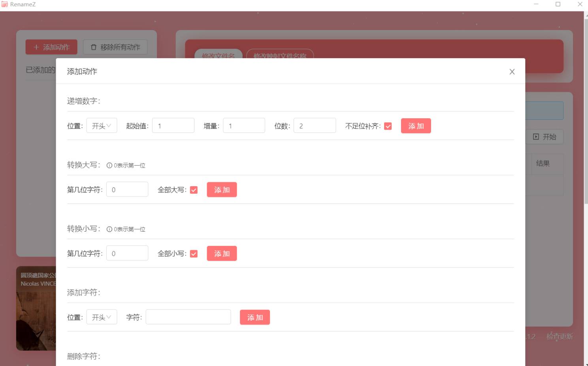Close the 添加动作 dialog with X
This screenshot has height=366, width=588.
click(x=512, y=72)
